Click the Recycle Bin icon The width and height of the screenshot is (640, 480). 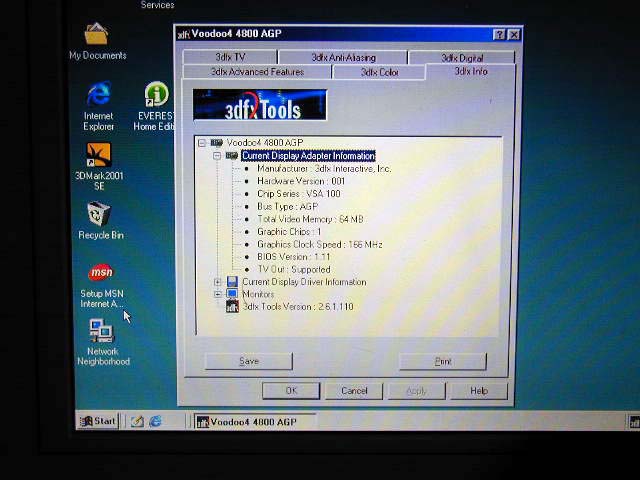100,214
